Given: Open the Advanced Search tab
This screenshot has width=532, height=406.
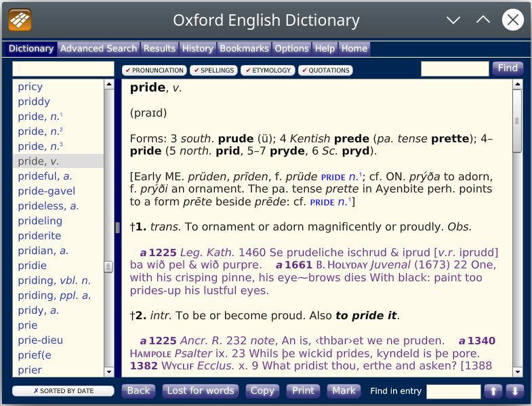Looking at the screenshot, I should pyautogui.click(x=98, y=49).
